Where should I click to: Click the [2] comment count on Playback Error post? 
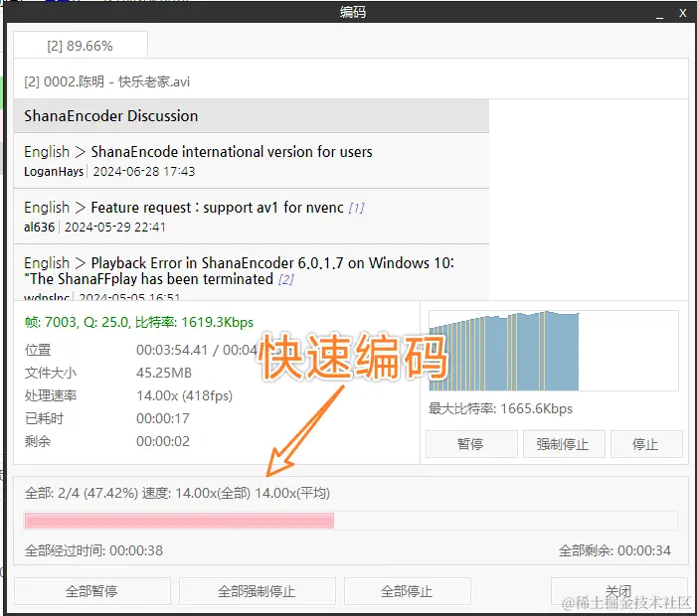(285, 280)
